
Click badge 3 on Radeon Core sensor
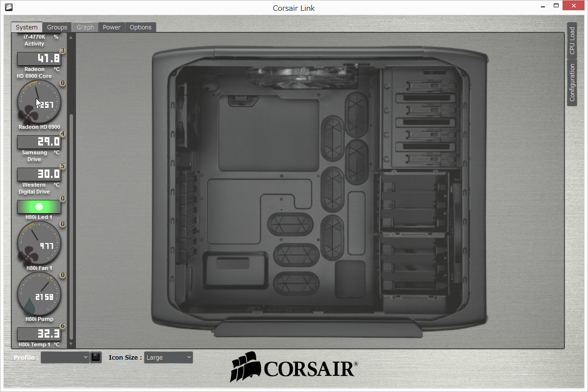pos(62,50)
